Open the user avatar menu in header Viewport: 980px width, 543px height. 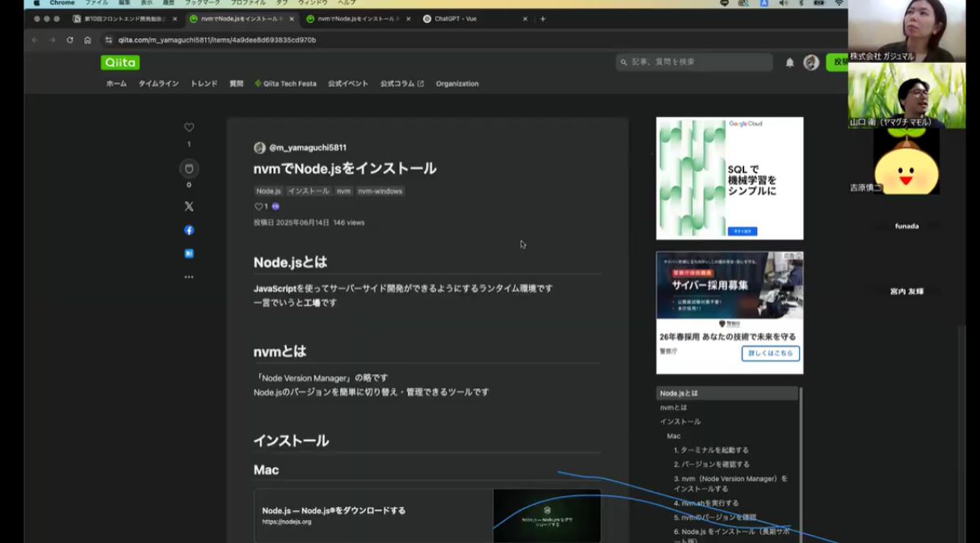click(x=811, y=62)
